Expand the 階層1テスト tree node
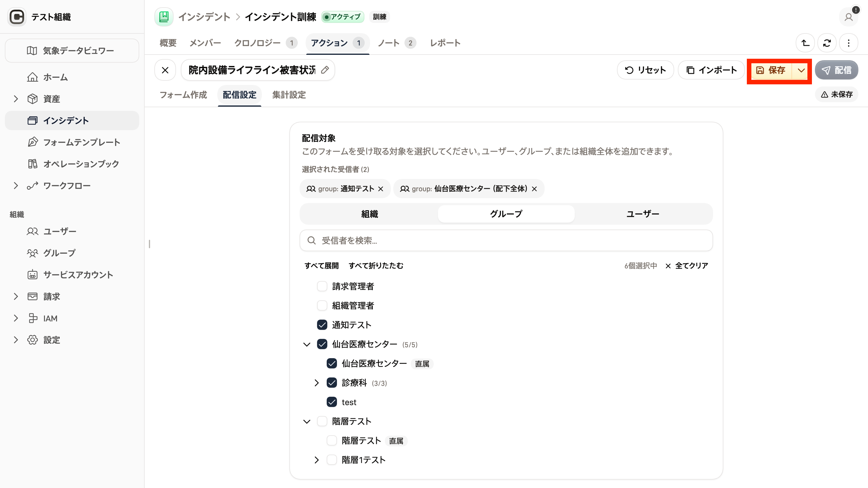The height and width of the screenshot is (488, 868). tap(316, 460)
